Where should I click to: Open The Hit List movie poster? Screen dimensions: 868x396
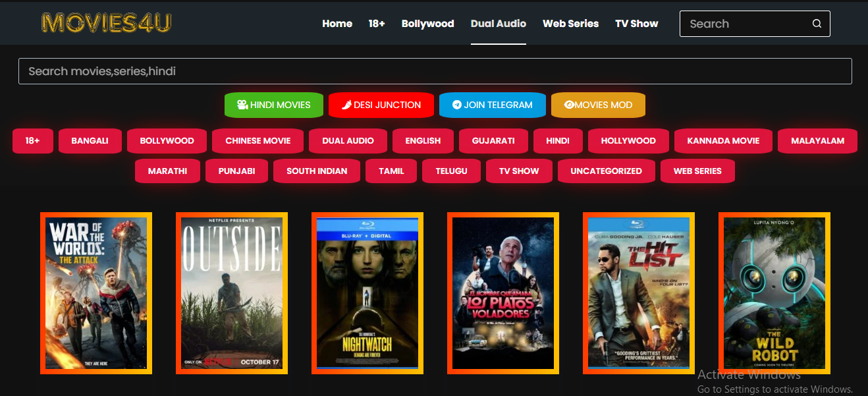click(x=639, y=293)
